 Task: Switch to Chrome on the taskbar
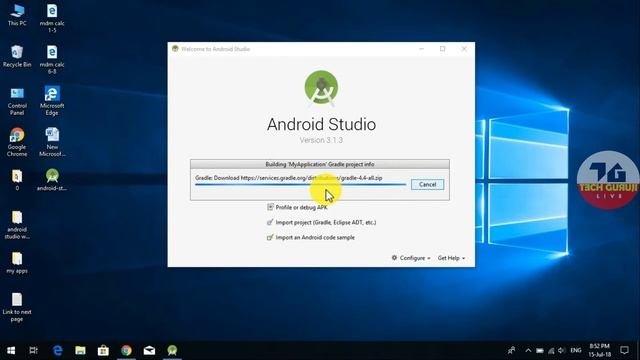pyautogui.click(x=126, y=351)
